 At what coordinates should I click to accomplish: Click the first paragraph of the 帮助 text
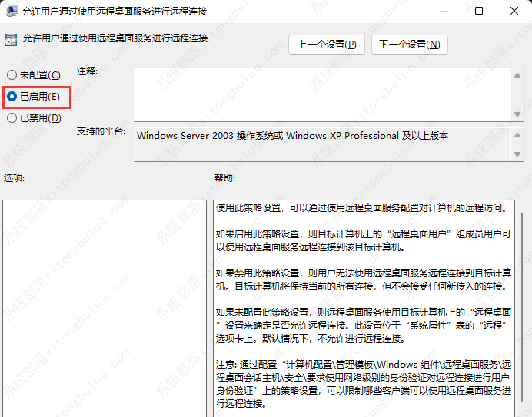pos(361,207)
